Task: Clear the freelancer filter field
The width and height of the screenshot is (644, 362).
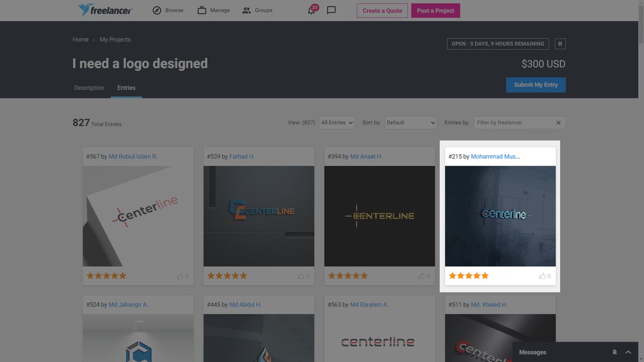Action: (x=558, y=122)
